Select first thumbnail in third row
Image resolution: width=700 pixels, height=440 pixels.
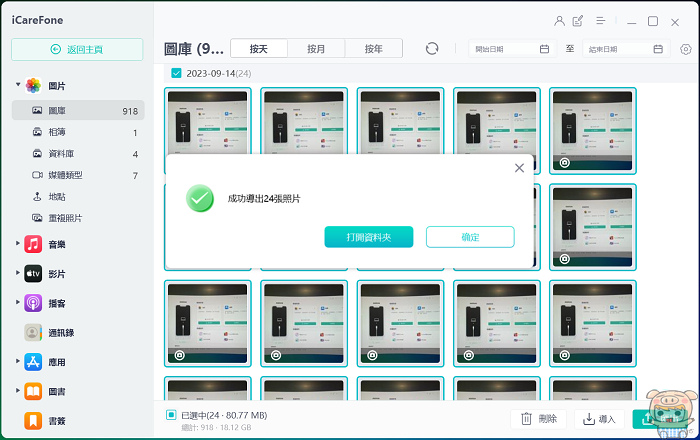click(x=208, y=324)
